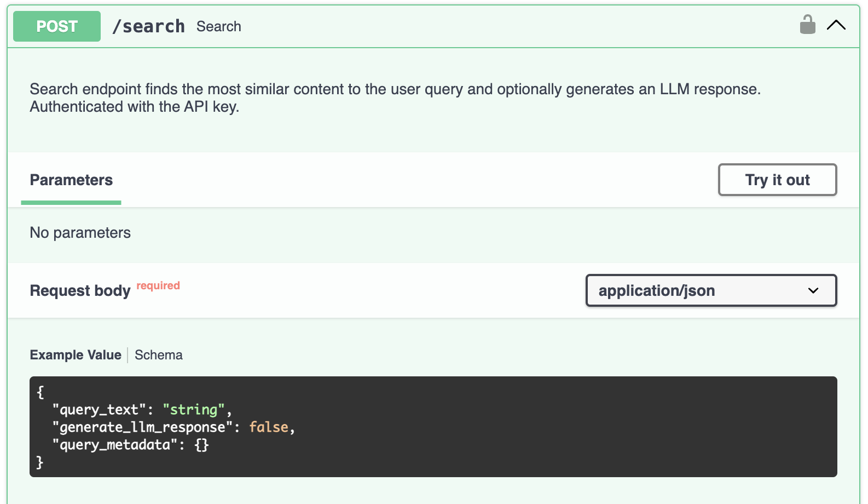Viewport: 868px width, 504px height.
Task: Click the green "string" value in example
Action: tap(194, 410)
